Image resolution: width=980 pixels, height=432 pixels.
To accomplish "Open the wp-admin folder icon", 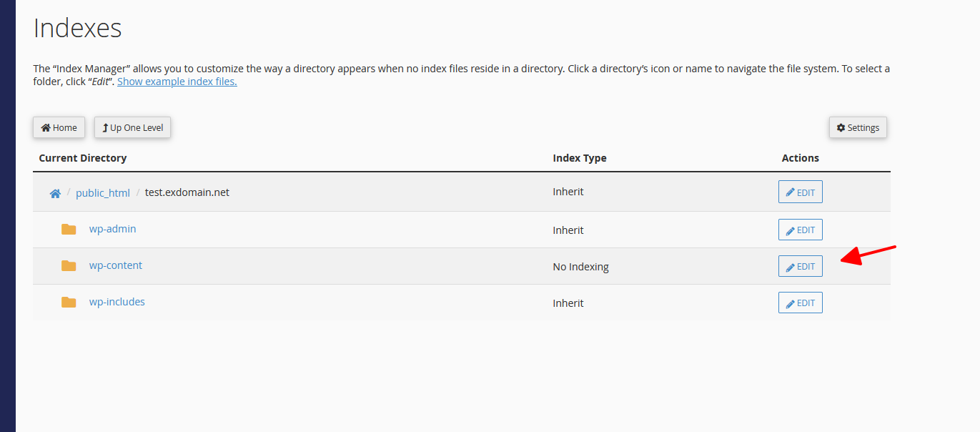I will [69, 230].
